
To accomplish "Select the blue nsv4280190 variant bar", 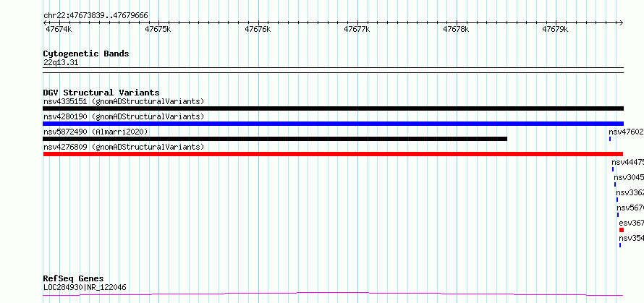I will click(x=333, y=124).
